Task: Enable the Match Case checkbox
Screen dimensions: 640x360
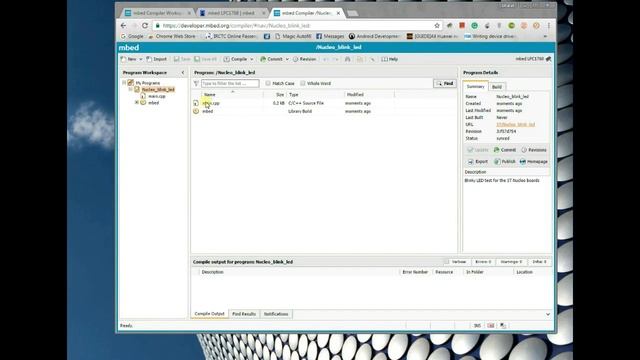Action: click(268, 83)
